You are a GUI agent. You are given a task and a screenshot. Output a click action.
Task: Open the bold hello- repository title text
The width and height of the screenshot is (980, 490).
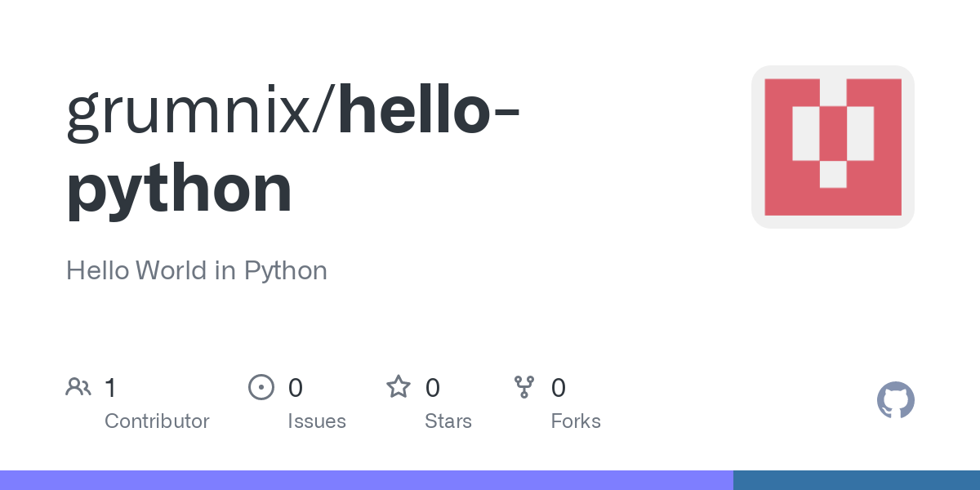[x=428, y=110]
